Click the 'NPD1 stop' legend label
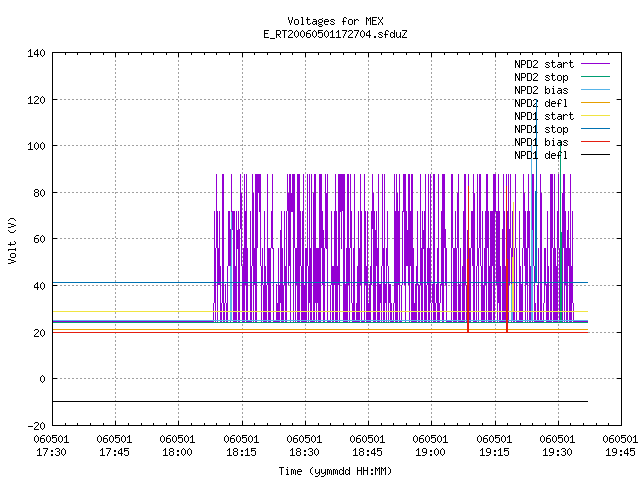This screenshot has height=480, width=640. [541, 129]
